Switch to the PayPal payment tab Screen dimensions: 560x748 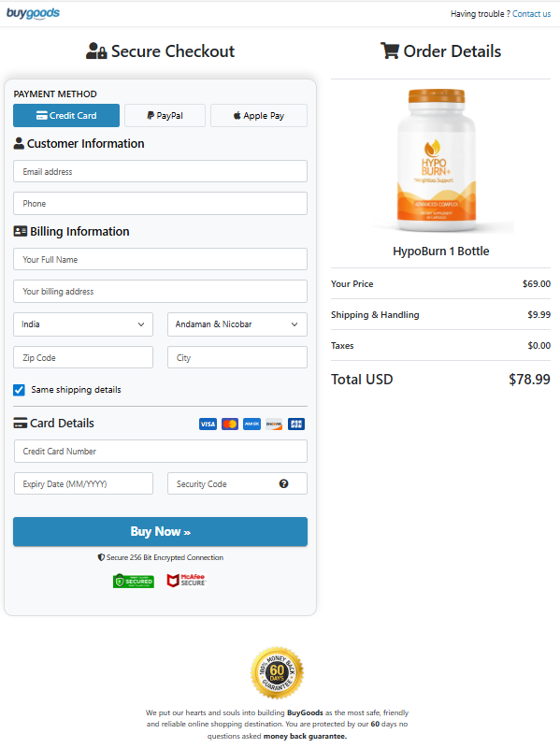165,115
